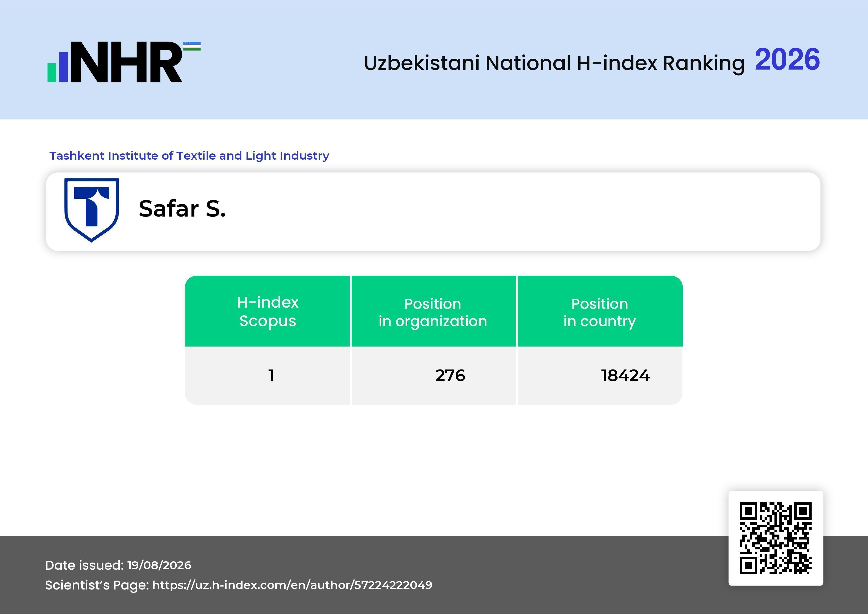Select the name Safar S.

(x=182, y=209)
